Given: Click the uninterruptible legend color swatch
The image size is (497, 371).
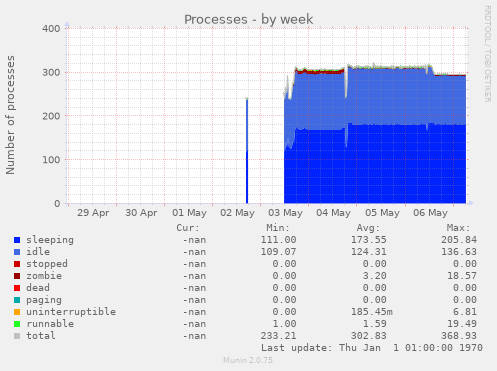Looking at the screenshot, I should [17, 312].
